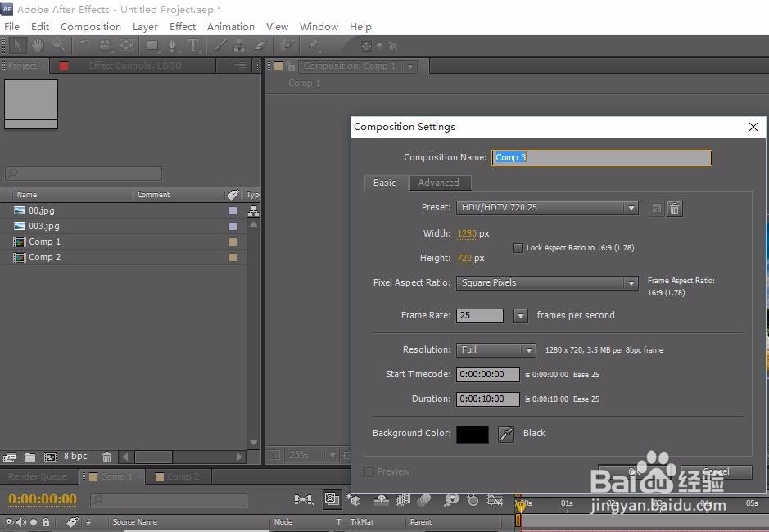Click the Height value 720
769x532 pixels.
[x=464, y=258]
